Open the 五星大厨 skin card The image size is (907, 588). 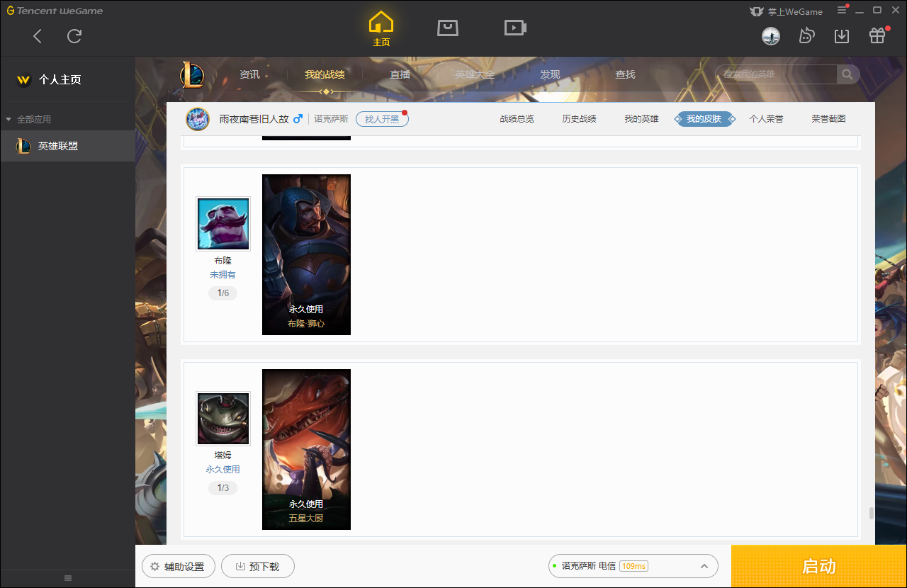pos(306,449)
